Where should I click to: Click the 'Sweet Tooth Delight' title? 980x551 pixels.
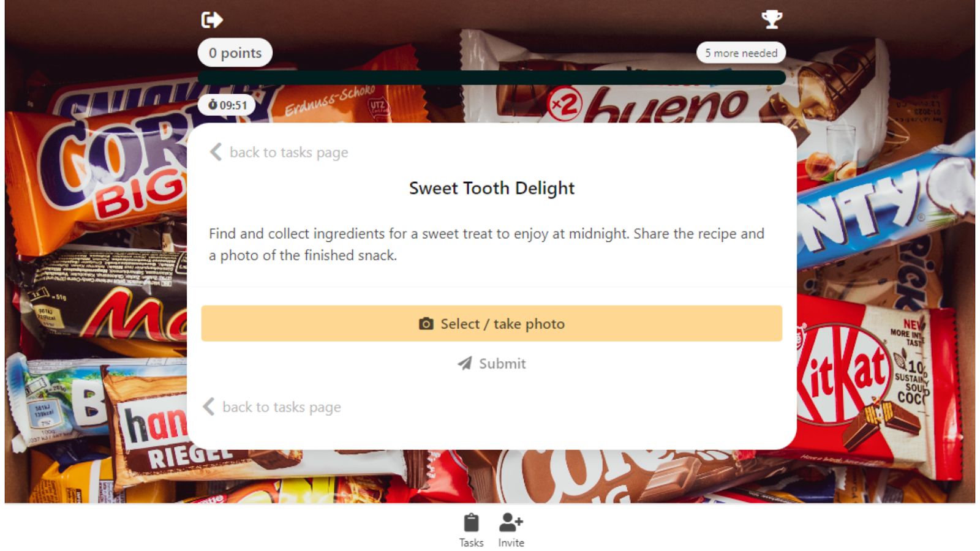[492, 188]
